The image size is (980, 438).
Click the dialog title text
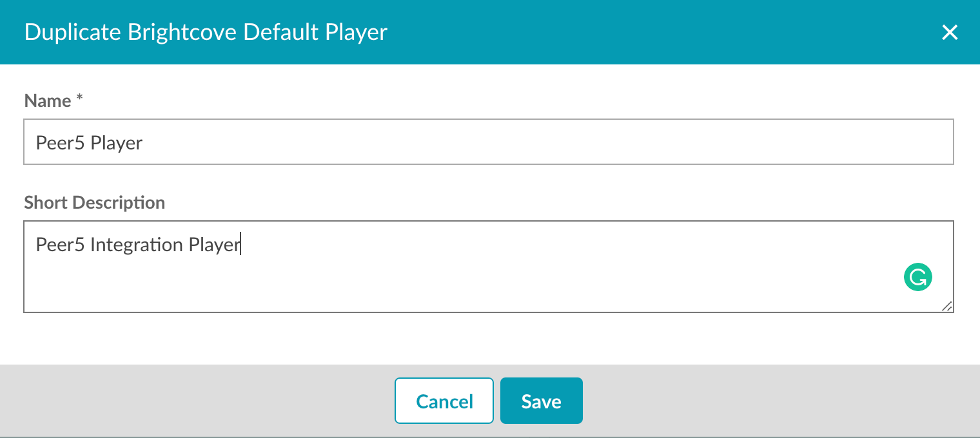[206, 32]
